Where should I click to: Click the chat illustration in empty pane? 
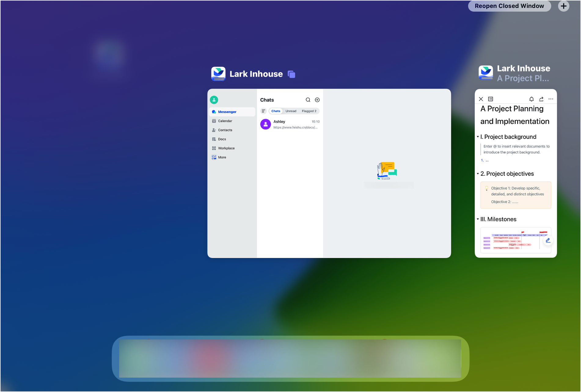pyautogui.click(x=387, y=171)
